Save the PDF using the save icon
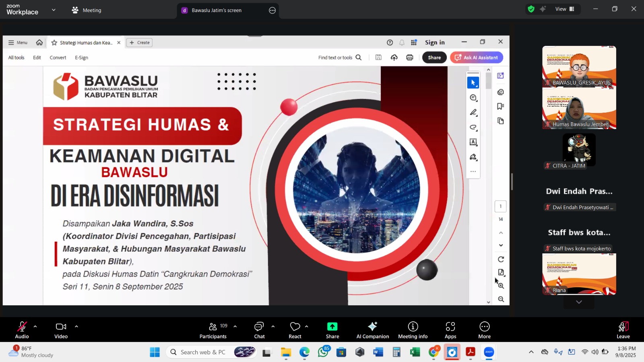This screenshot has width=644, height=362. click(x=378, y=58)
